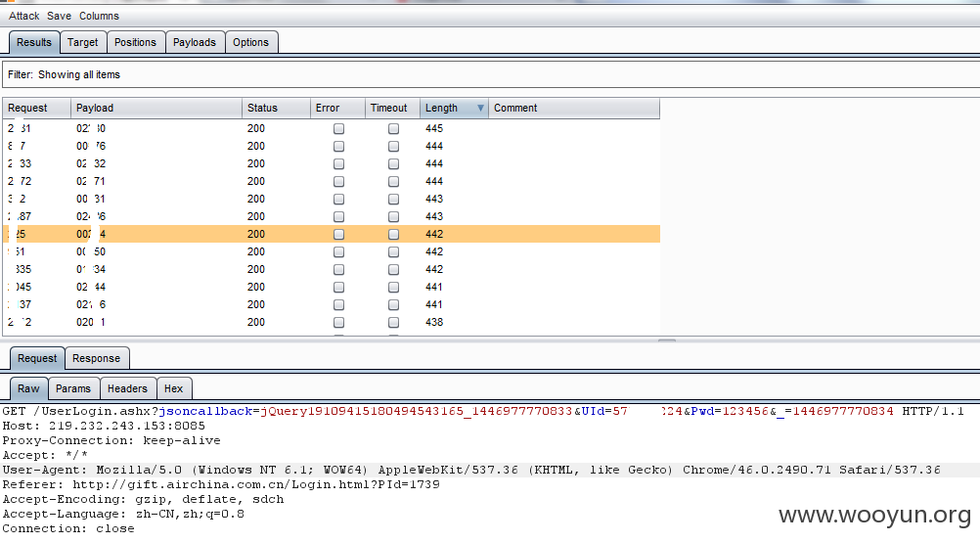Switch to the Positions tab

(136, 42)
